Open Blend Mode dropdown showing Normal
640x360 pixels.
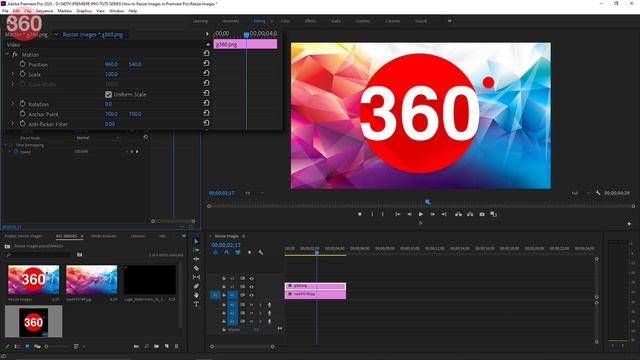click(98, 138)
